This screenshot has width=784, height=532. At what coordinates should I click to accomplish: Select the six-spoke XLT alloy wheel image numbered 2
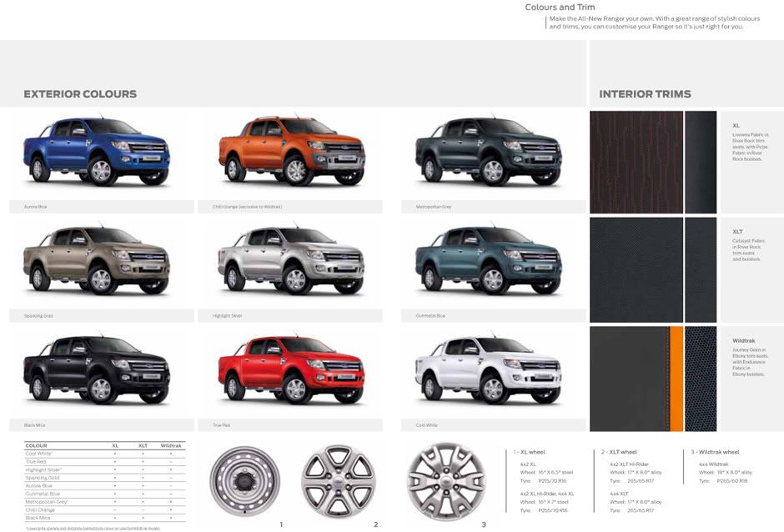click(x=339, y=481)
